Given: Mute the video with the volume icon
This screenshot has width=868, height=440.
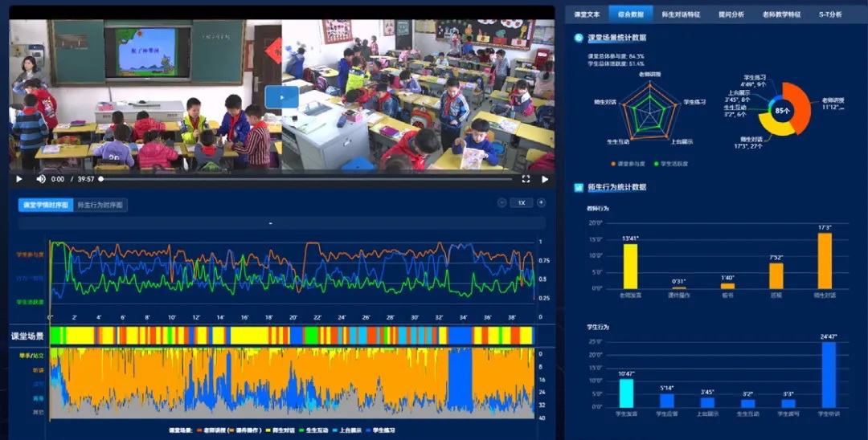Looking at the screenshot, I should [x=41, y=179].
